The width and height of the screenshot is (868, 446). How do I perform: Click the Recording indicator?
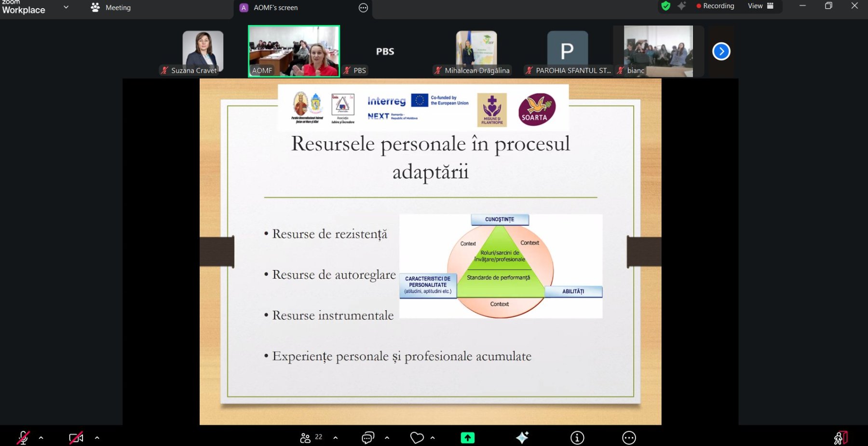tap(715, 6)
